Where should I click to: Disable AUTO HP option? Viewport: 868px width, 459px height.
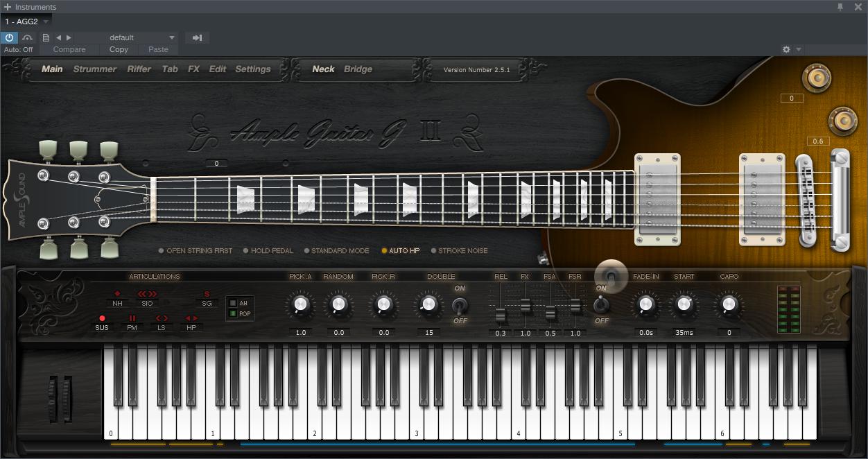coord(401,251)
